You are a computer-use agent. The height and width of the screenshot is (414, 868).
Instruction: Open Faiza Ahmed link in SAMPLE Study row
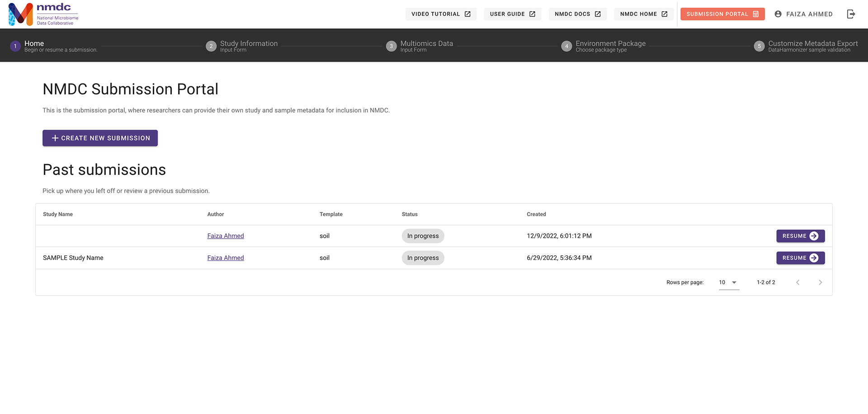click(x=226, y=258)
